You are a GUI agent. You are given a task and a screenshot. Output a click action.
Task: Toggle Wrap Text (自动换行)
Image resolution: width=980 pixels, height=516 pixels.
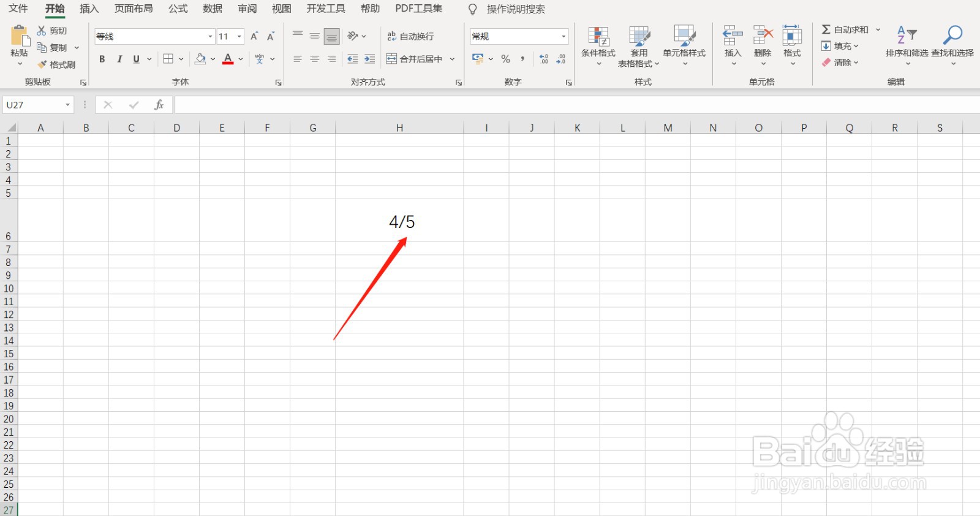pyautogui.click(x=410, y=36)
